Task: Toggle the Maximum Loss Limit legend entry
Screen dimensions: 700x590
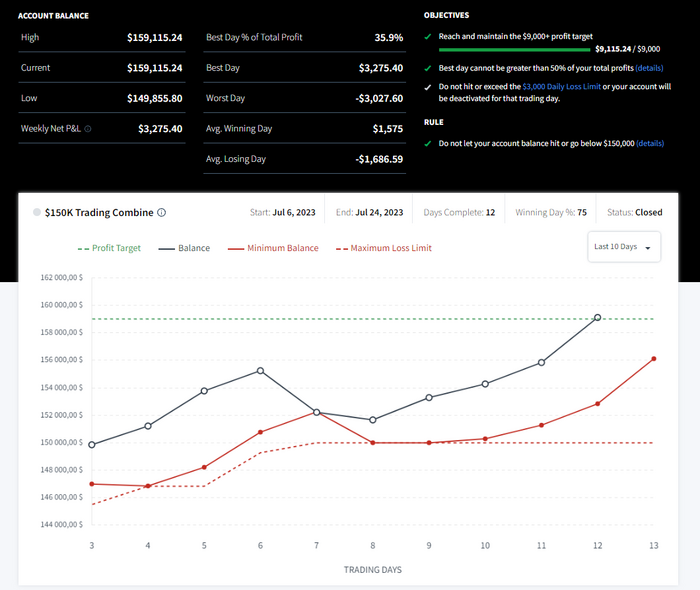Action: coord(383,247)
